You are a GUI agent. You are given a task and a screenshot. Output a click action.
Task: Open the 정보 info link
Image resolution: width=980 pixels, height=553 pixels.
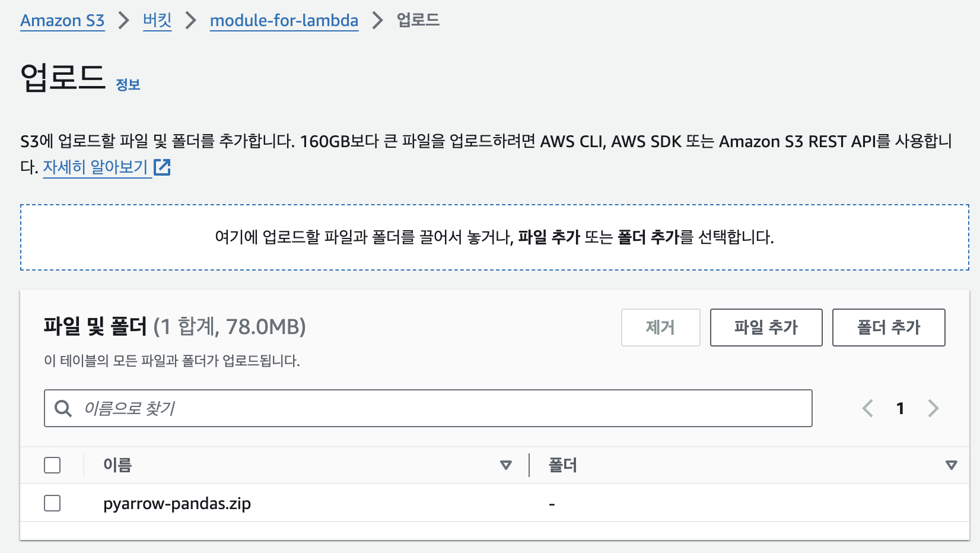[x=128, y=85]
